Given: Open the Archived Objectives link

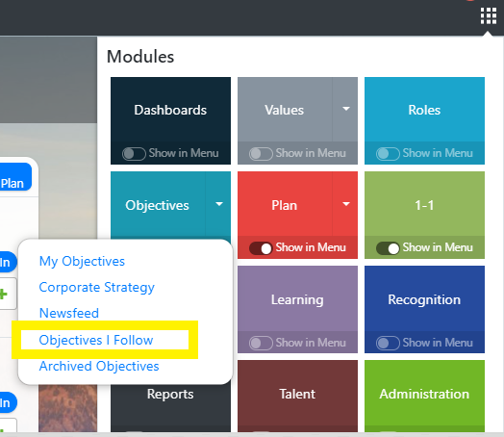Looking at the screenshot, I should click(99, 367).
